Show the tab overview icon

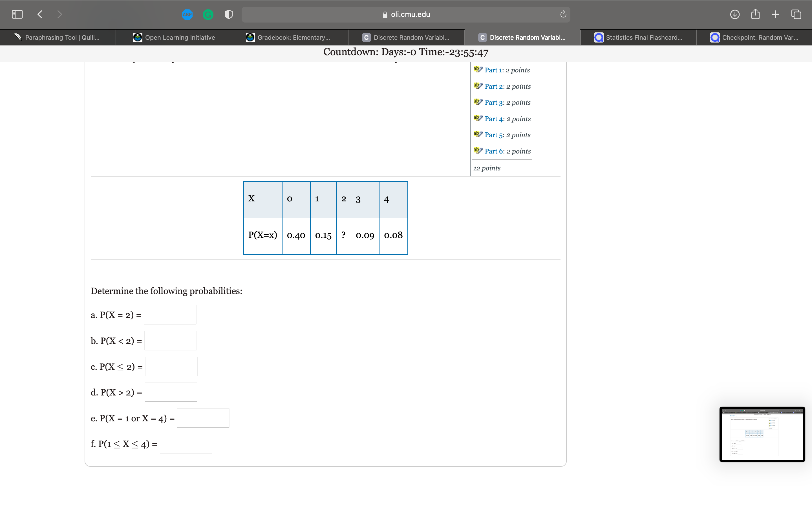click(x=796, y=14)
